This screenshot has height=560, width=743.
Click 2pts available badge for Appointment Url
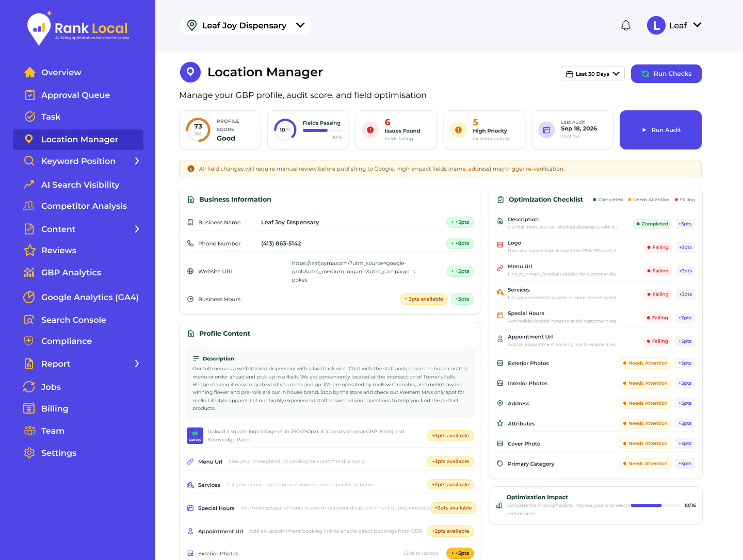(x=450, y=531)
